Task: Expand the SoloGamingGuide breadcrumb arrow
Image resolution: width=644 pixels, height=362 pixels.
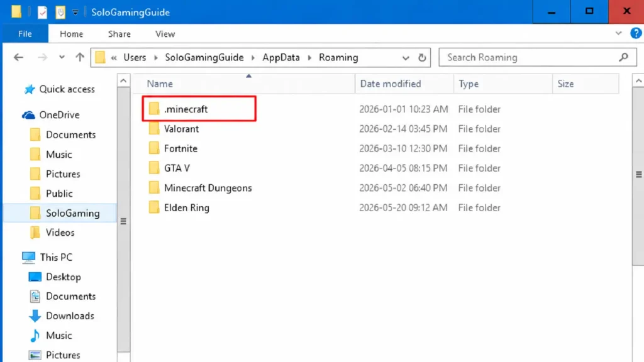Action: coord(253,58)
